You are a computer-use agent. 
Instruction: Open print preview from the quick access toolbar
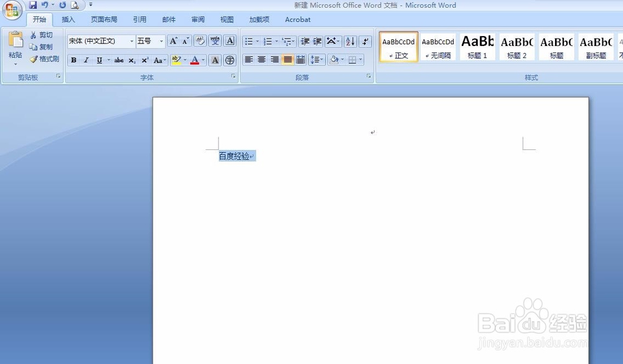[x=75, y=5]
